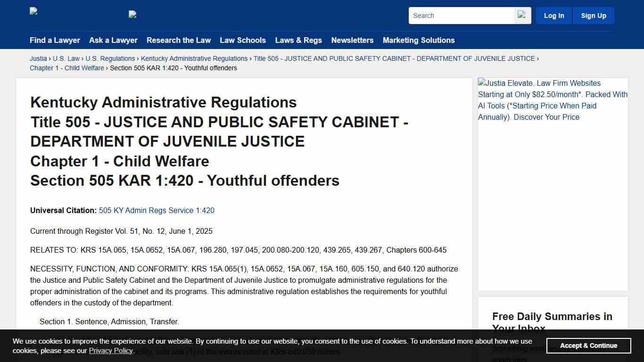Click the search magnifying glass icon

tap(522, 15)
